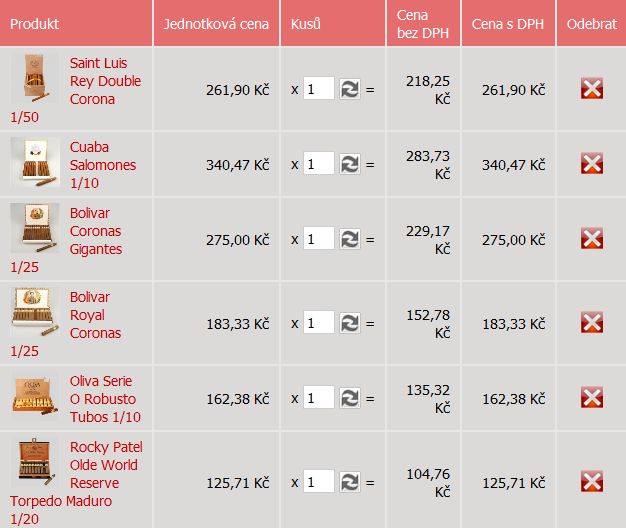The width and height of the screenshot is (626, 528).
Task: Open Cuaba Salomones 1/10 product page
Action: click(x=103, y=165)
